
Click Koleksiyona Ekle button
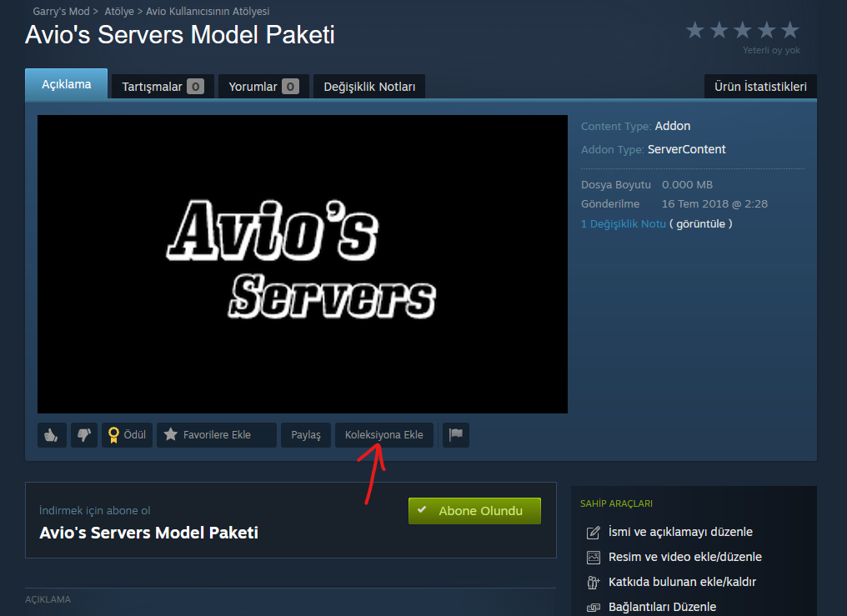click(x=384, y=434)
